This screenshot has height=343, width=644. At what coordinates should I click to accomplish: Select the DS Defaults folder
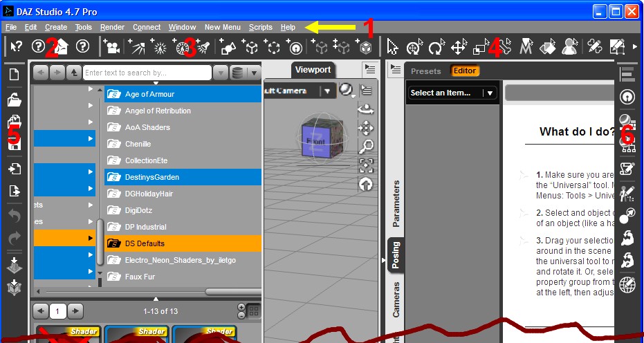coord(183,243)
